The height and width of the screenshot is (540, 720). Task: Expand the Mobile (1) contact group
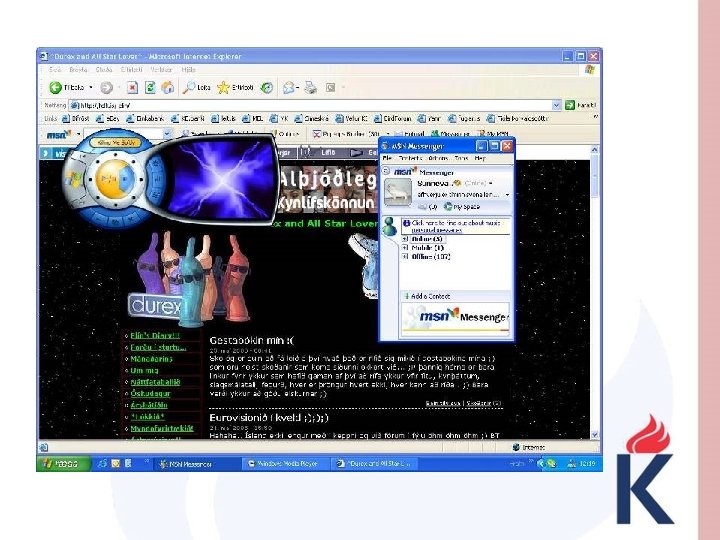pos(405,248)
